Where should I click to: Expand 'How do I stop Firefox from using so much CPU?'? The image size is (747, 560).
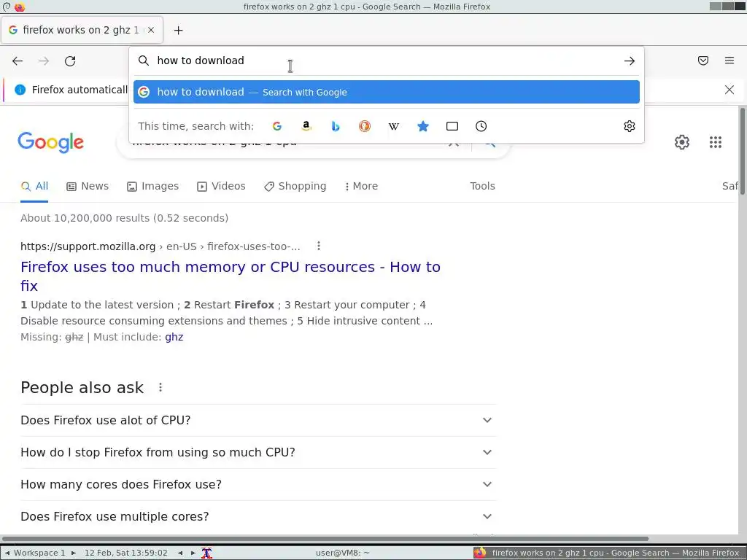coord(258,452)
